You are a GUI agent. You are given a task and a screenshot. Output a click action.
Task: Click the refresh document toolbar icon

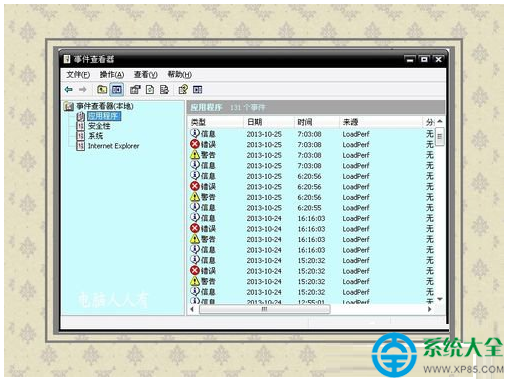click(150, 89)
